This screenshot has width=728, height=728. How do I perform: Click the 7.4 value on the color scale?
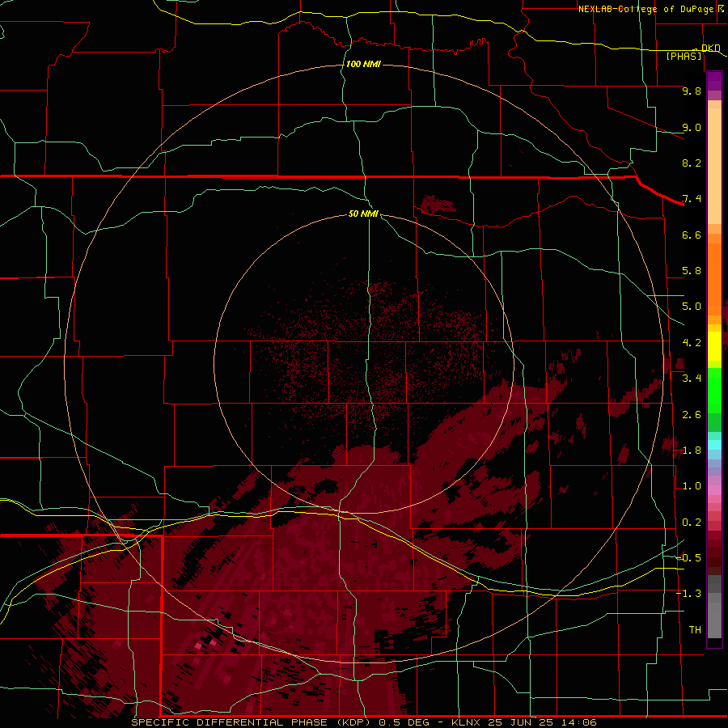point(692,199)
